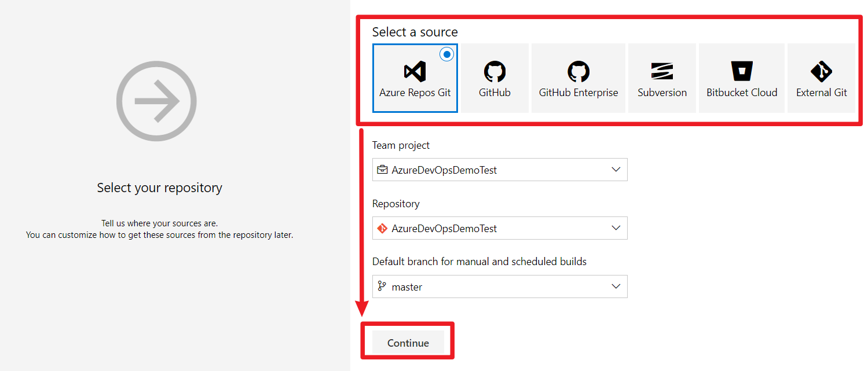Click the large arrow circle icon

(x=156, y=101)
